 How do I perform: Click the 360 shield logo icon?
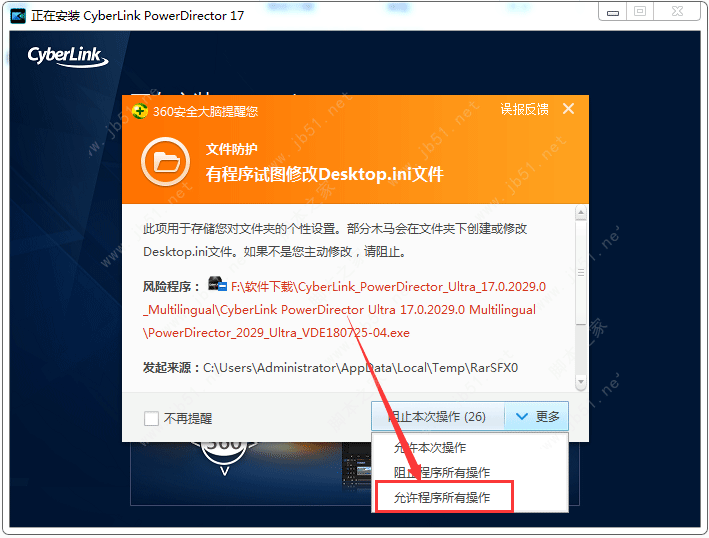tap(140, 111)
